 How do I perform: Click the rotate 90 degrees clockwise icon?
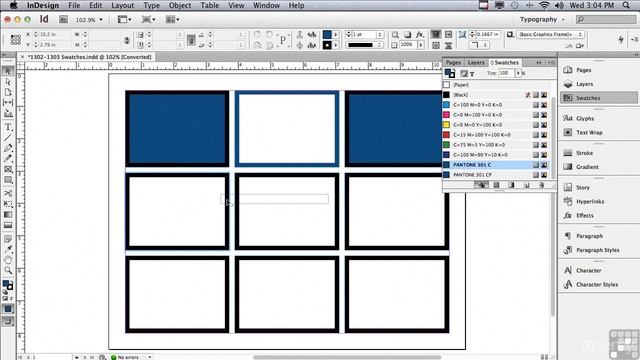pos(257,35)
